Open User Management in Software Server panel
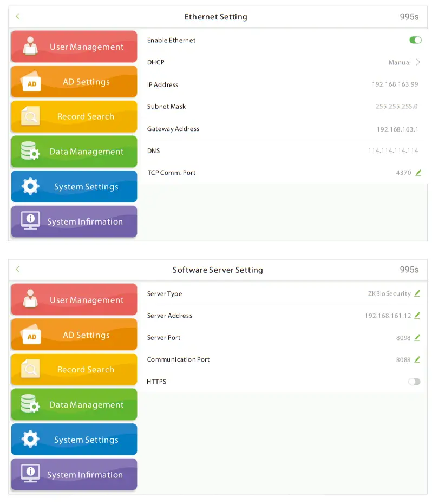Image resolution: width=432 pixels, height=504 pixels. pos(74,299)
